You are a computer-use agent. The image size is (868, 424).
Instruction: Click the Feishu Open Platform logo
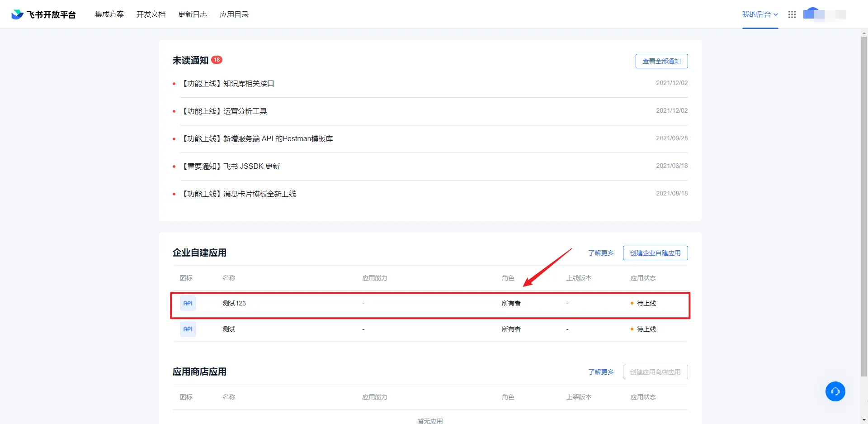pyautogui.click(x=43, y=14)
